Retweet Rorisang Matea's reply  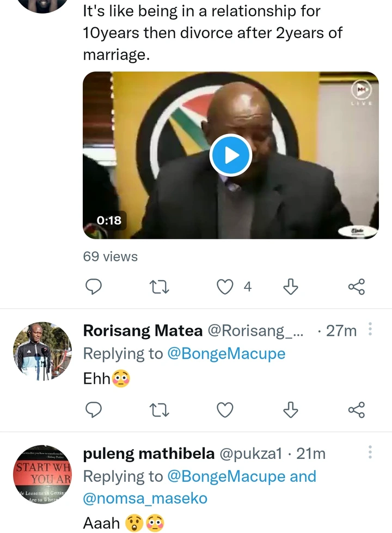point(160,410)
